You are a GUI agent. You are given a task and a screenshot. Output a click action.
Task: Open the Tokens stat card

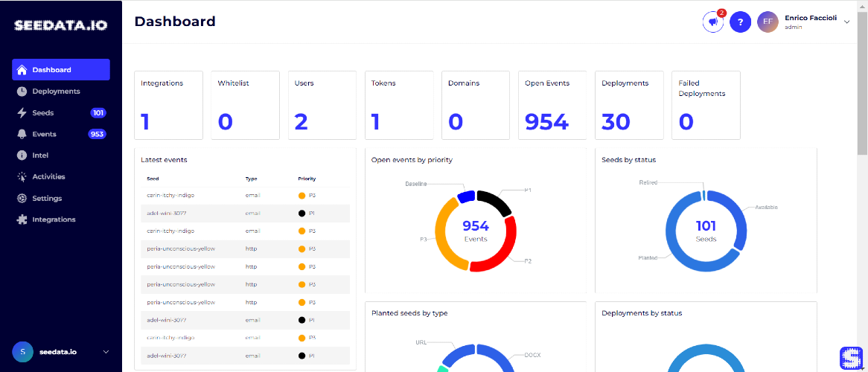pyautogui.click(x=399, y=105)
